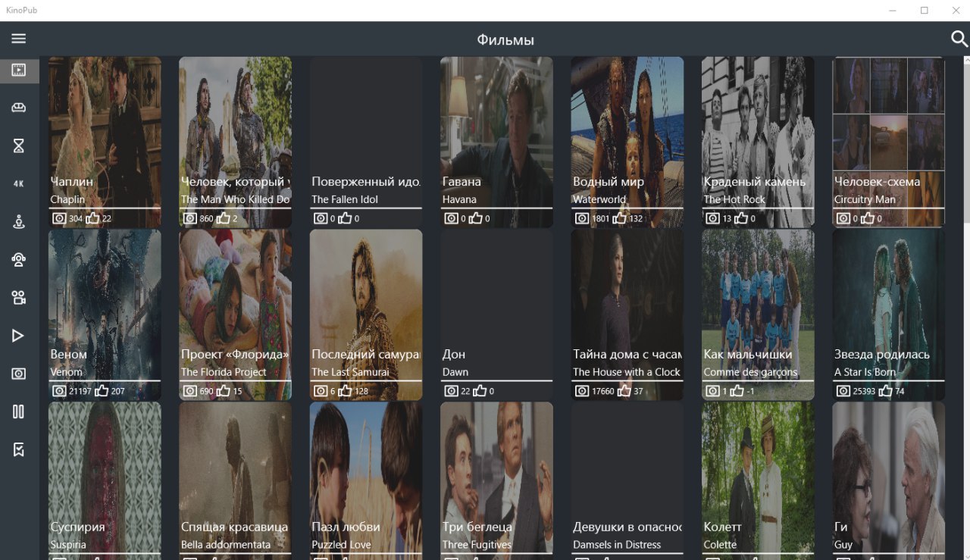
Task: Click the title "Девушки в опасности"
Action: click(x=627, y=527)
